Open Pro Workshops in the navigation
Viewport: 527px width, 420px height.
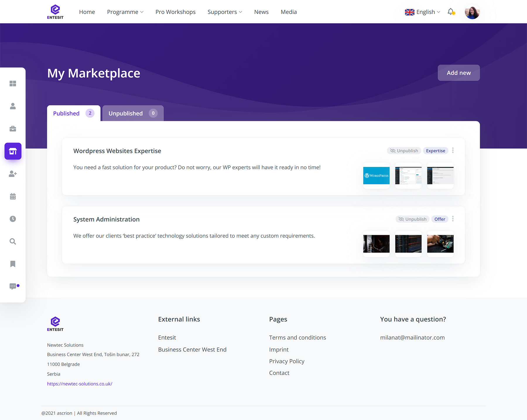pos(175,12)
